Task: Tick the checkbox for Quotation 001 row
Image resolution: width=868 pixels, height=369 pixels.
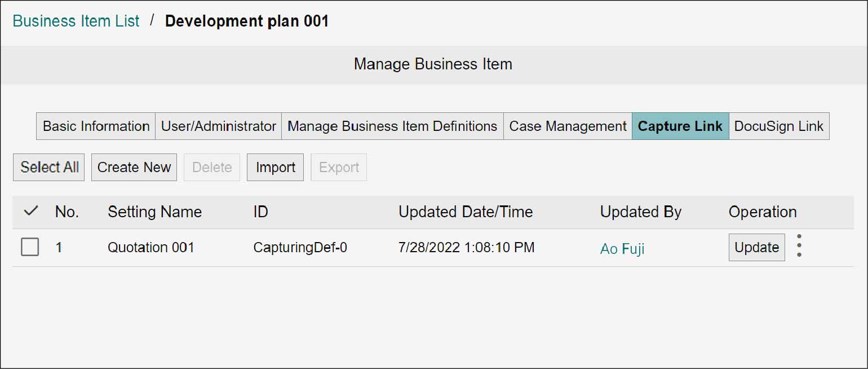Action: click(x=30, y=247)
